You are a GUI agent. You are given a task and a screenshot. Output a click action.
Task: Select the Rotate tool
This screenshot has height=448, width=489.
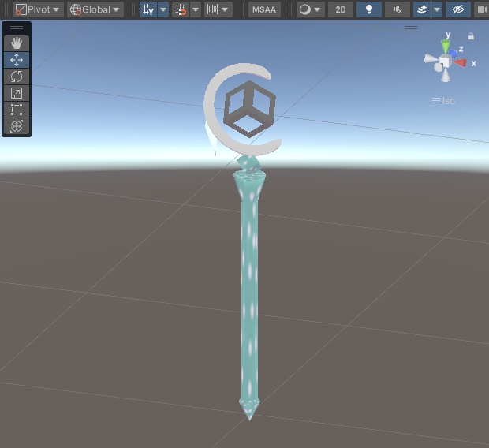[17, 77]
